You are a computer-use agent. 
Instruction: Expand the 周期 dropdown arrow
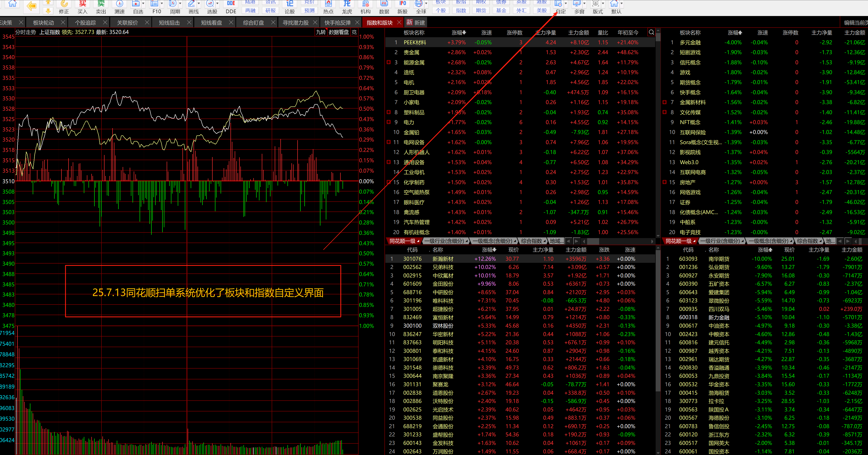181,4
